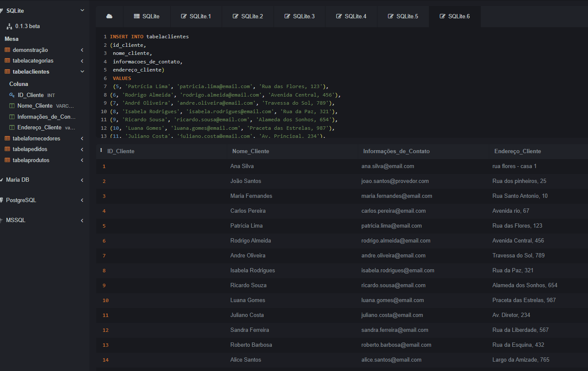Switch to the SQLite.3 tab
The width and height of the screenshot is (588, 371).
point(300,16)
